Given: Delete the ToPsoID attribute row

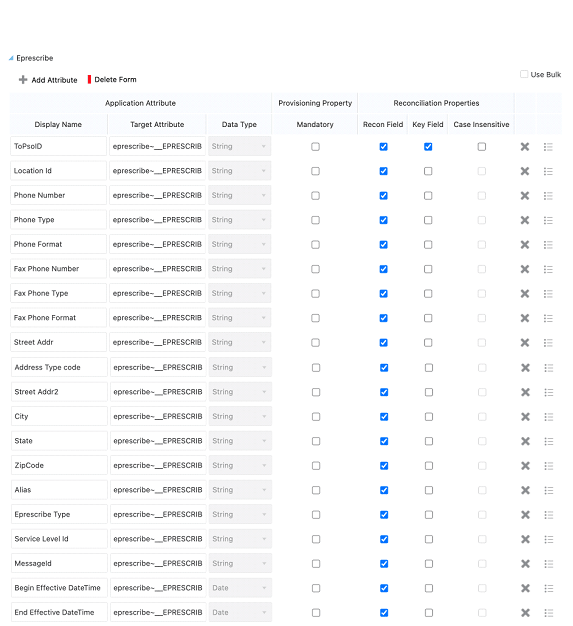Looking at the screenshot, I should [525, 147].
